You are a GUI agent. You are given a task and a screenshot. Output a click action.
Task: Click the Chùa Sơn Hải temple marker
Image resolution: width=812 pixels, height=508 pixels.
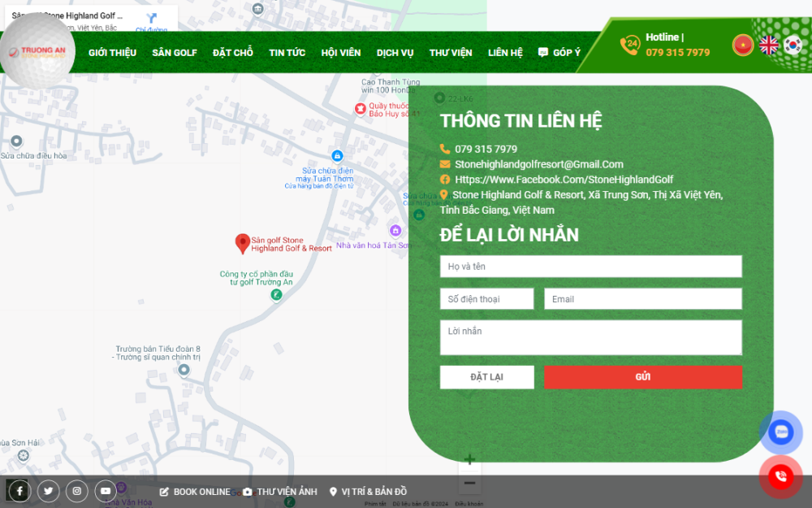[24, 456]
